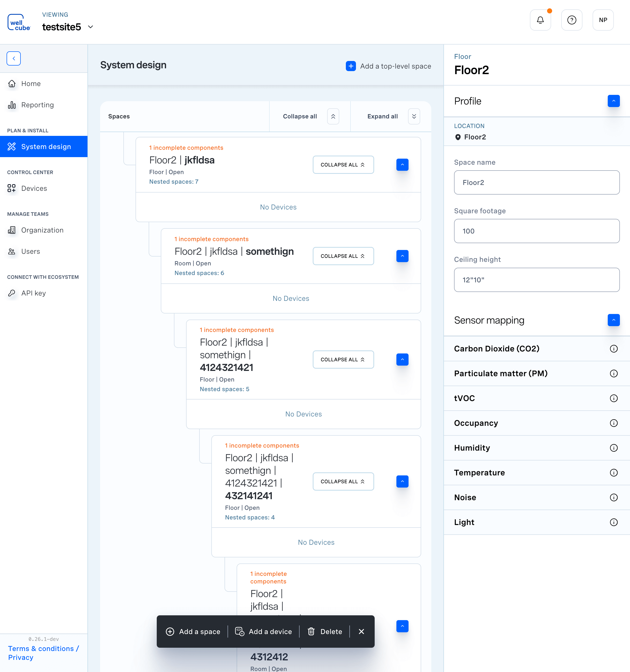Click the notification bell icon
This screenshot has width=630, height=672.
(x=540, y=20)
